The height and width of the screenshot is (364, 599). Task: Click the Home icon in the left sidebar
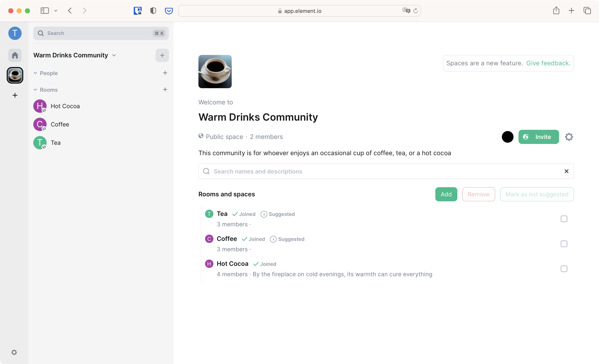pyautogui.click(x=15, y=55)
